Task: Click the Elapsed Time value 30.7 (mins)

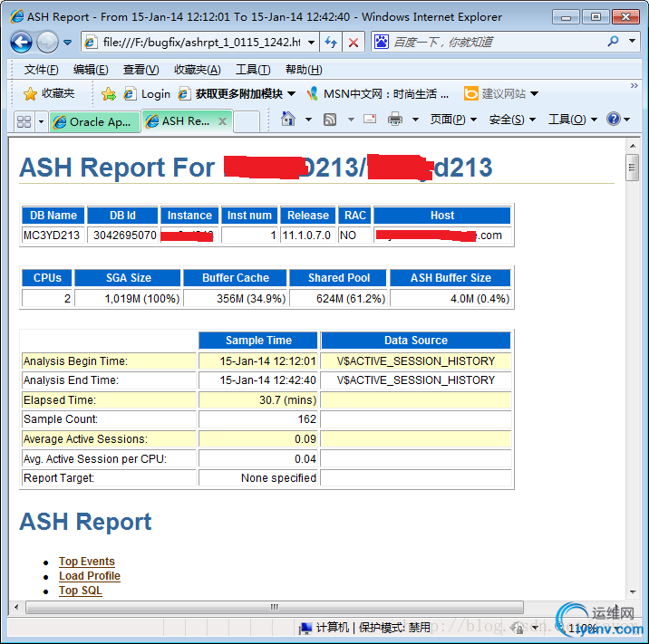Action: point(287,400)
